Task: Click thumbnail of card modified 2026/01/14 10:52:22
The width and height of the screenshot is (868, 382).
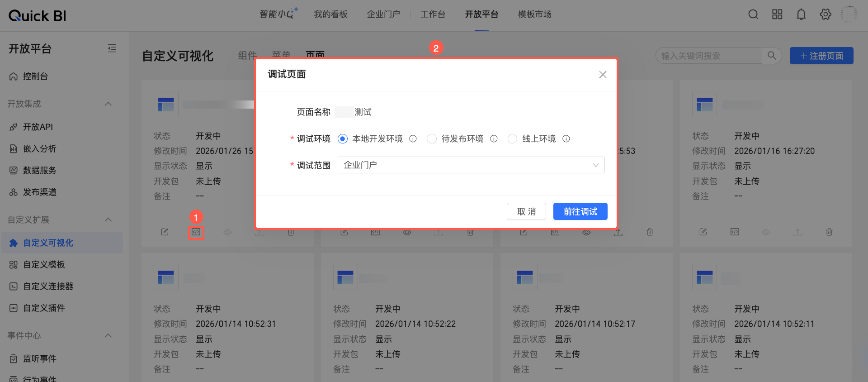Action: click(345, 277)
